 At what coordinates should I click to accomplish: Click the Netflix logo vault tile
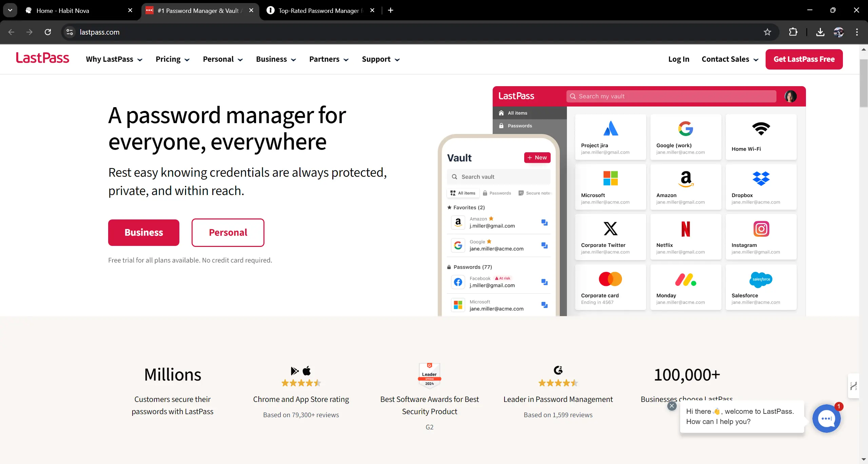(x=686, y=236)
